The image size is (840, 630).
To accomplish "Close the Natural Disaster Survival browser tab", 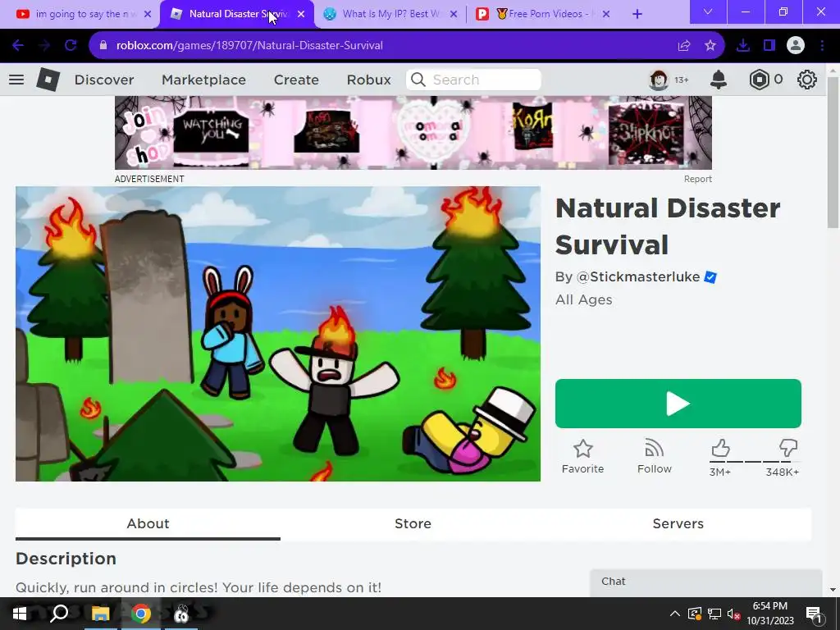I will pos(301,15).
